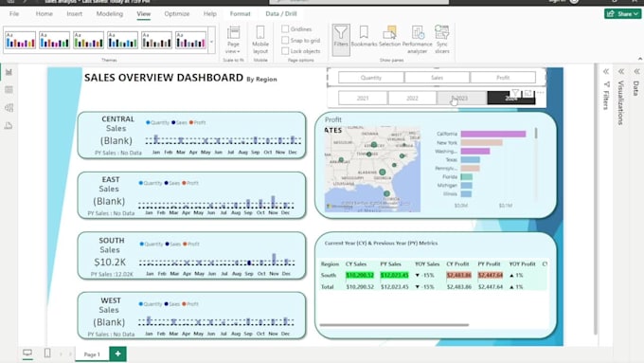The width and height of the screenshot is (644, 363).
Task: Open Sync slicers pane
Action: pyautogui.click(x=442, y=40)
